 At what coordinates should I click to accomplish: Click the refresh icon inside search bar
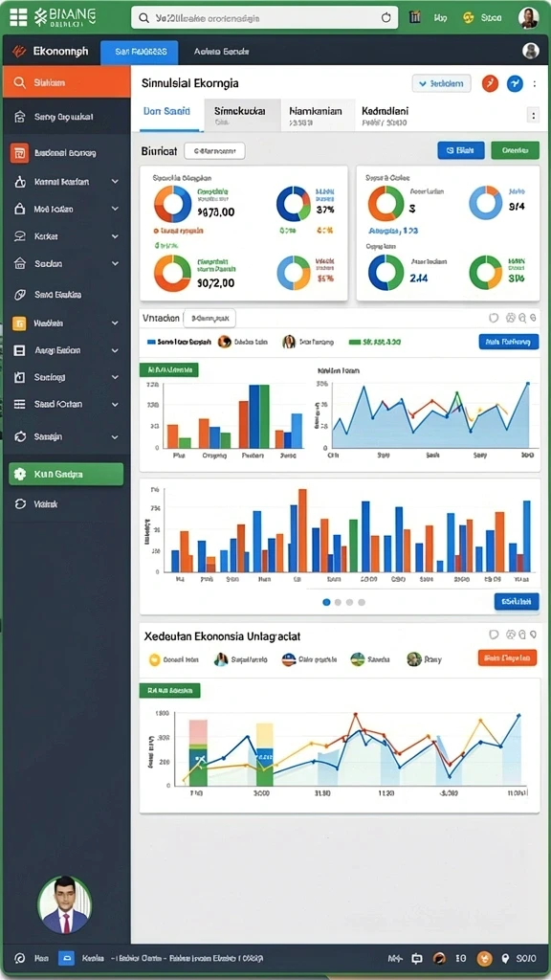[386, 18]
